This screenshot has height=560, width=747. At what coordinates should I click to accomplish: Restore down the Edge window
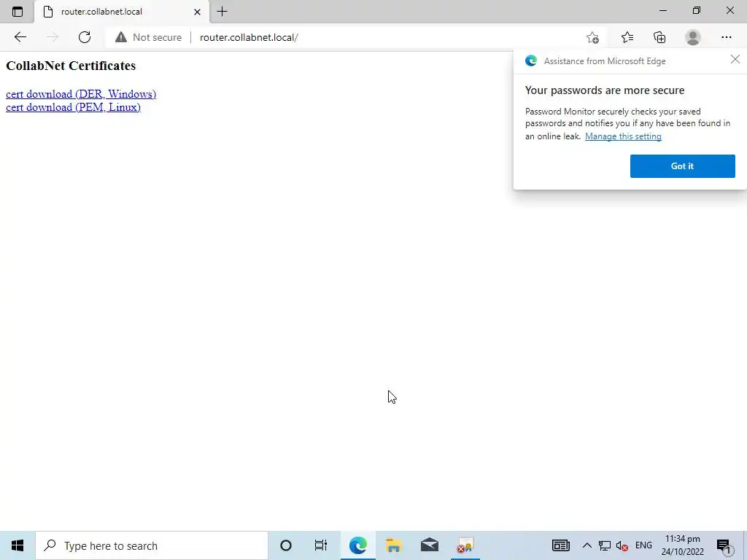pyautogui.click(x=697, y=10)
